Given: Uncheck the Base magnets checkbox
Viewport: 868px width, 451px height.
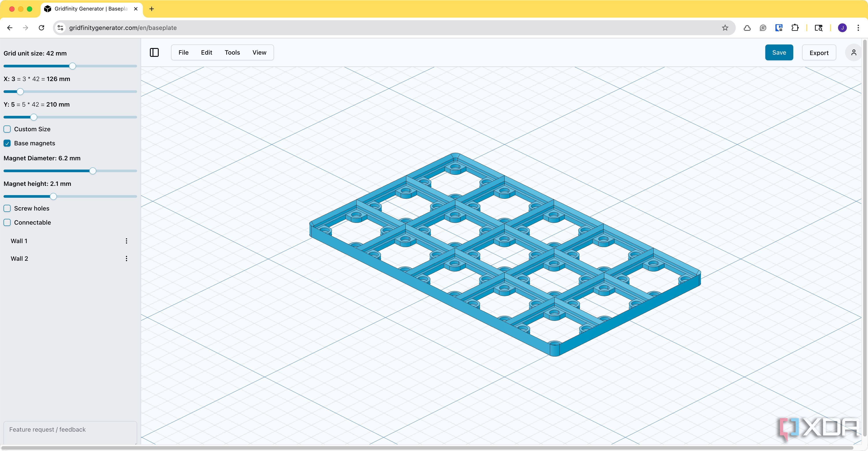Looking at the screenshot, I should point(7,143).
